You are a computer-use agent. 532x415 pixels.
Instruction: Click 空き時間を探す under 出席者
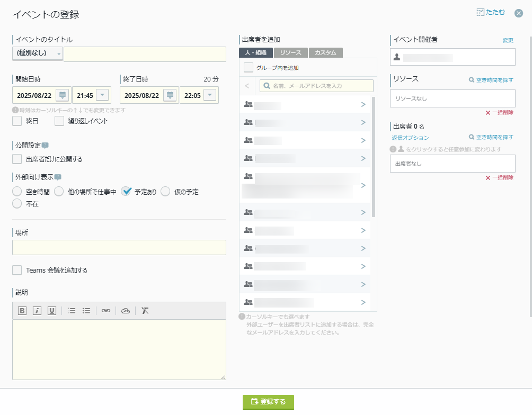tap(491, 137)
